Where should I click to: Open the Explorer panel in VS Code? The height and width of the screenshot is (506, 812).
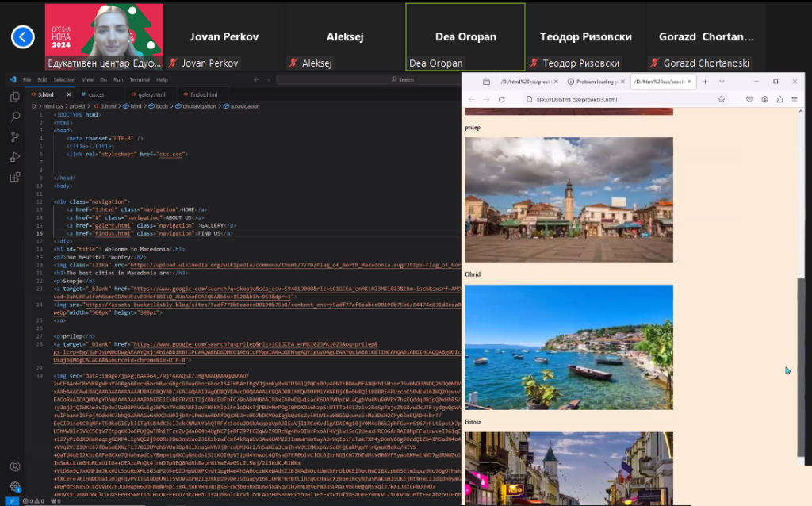(x=14, y=97)
